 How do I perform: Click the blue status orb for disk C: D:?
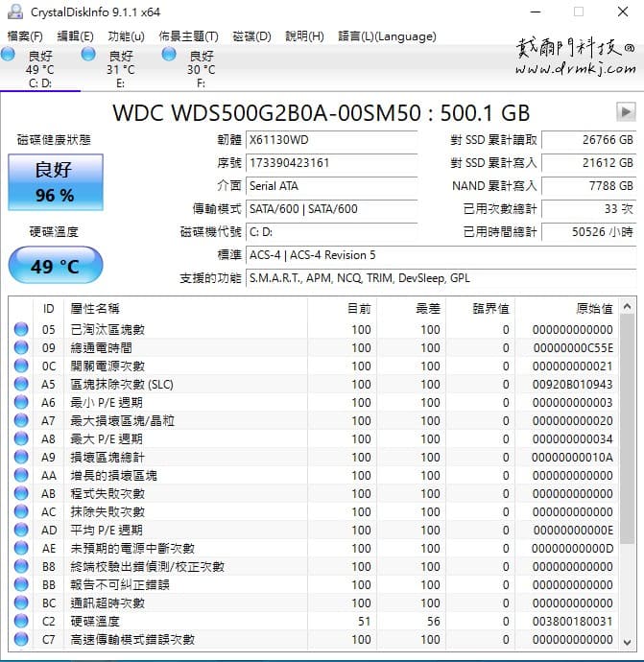click(8, 54)
